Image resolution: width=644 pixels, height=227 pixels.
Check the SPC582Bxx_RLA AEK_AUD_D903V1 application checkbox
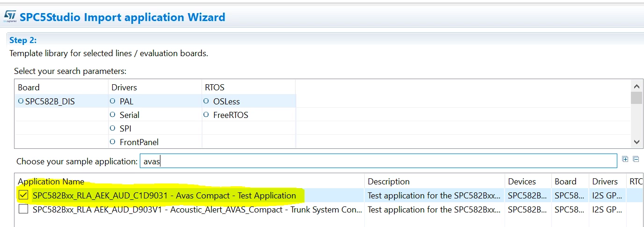point(23,209)
